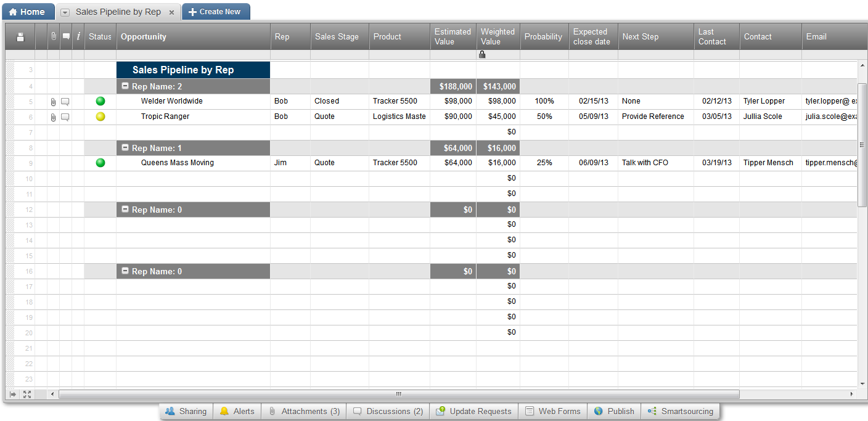The width and height of the screenshot is (868, 421).
Task: Click green status ball for Welder Worldwide
Action: (x=100, y=101)
